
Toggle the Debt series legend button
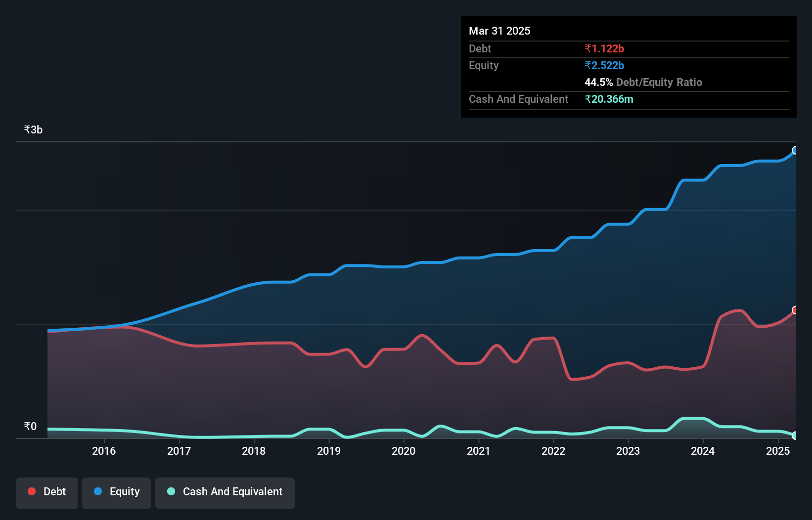pos(47,493)
